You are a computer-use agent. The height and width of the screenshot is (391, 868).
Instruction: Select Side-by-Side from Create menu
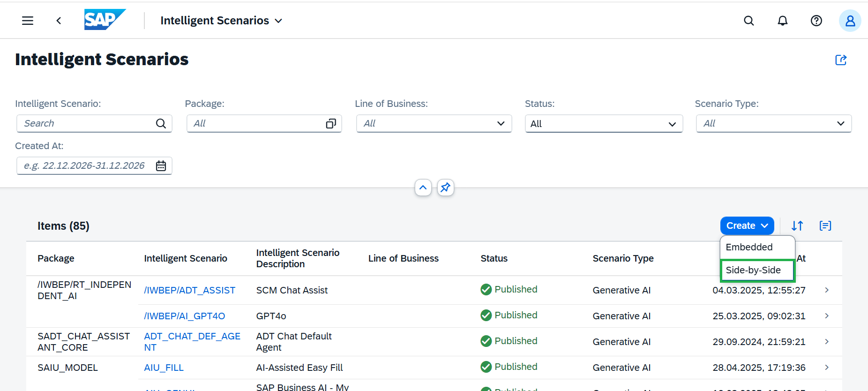pos(757,270)
